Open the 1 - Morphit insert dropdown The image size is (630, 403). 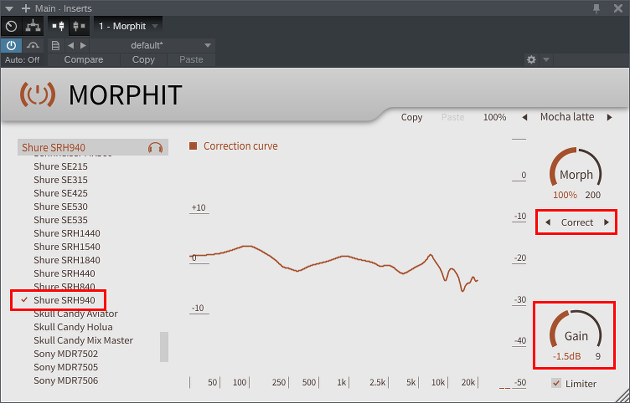pos(129,26)
